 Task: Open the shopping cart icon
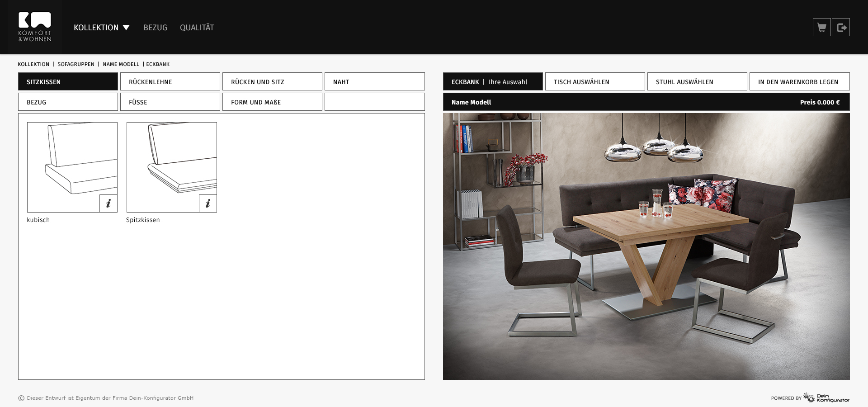821,28
